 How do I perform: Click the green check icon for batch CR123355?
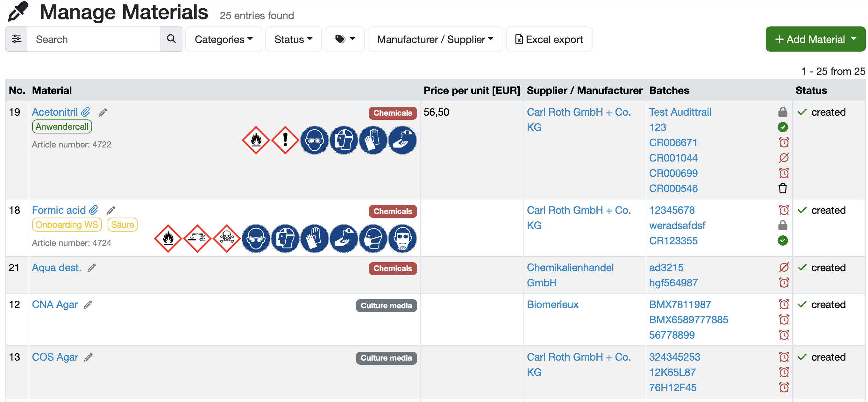783,240
